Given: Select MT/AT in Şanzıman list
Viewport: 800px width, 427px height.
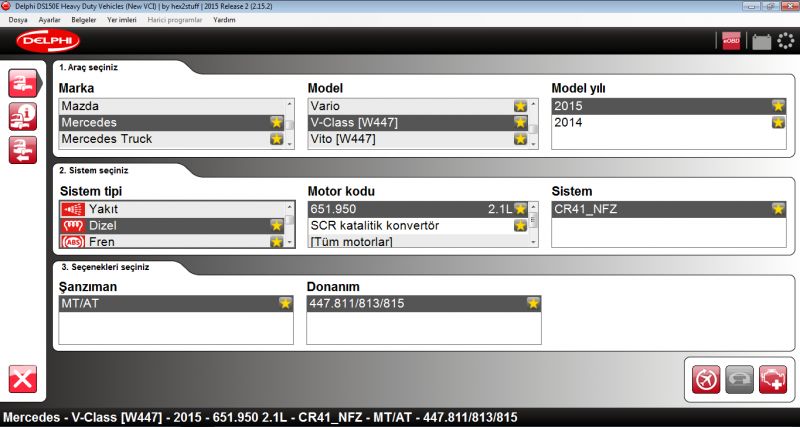Looking at the screenshot, I should click(176, 304).
